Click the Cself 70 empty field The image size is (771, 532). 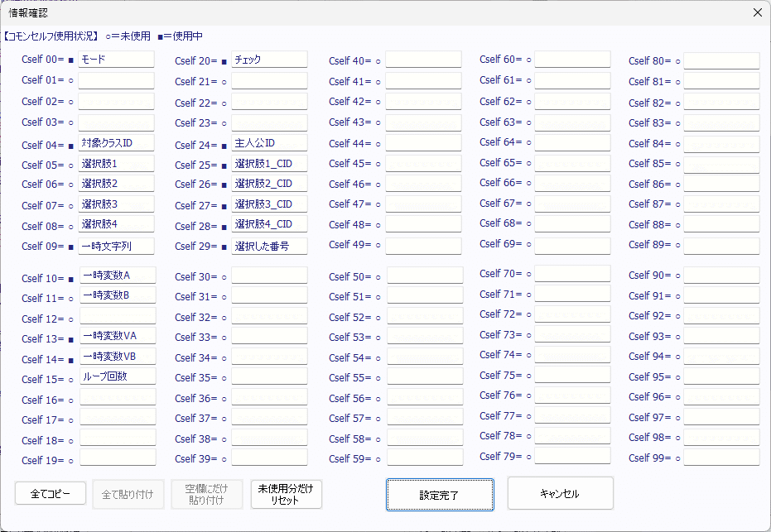[572, 274]
